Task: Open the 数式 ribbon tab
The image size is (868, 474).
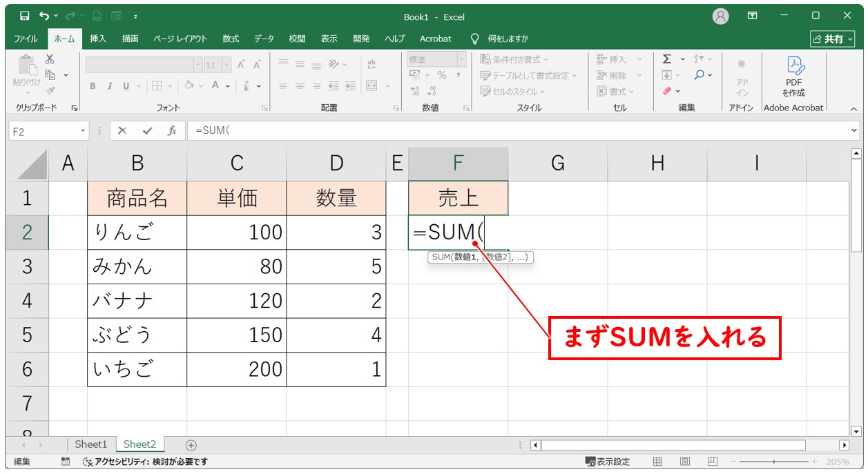Action: (231, 39)
